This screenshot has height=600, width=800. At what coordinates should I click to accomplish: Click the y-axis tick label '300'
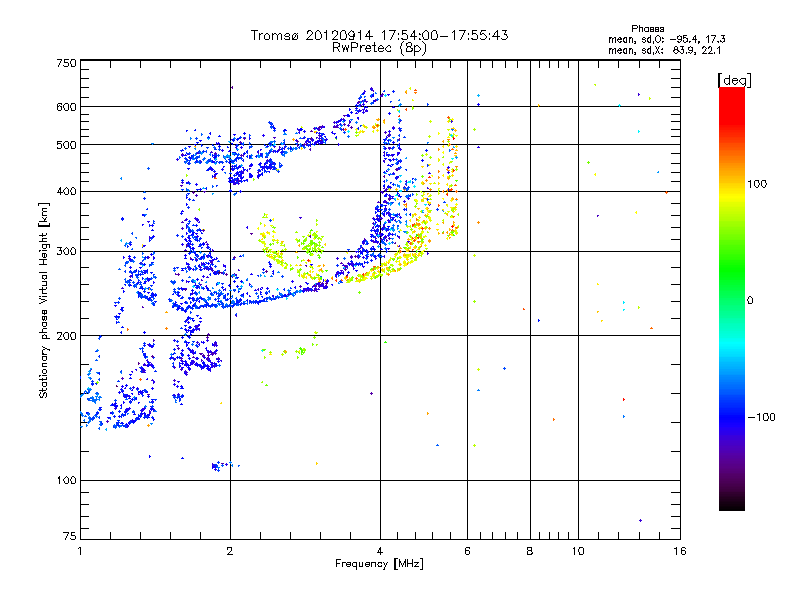tap(67, 251)
